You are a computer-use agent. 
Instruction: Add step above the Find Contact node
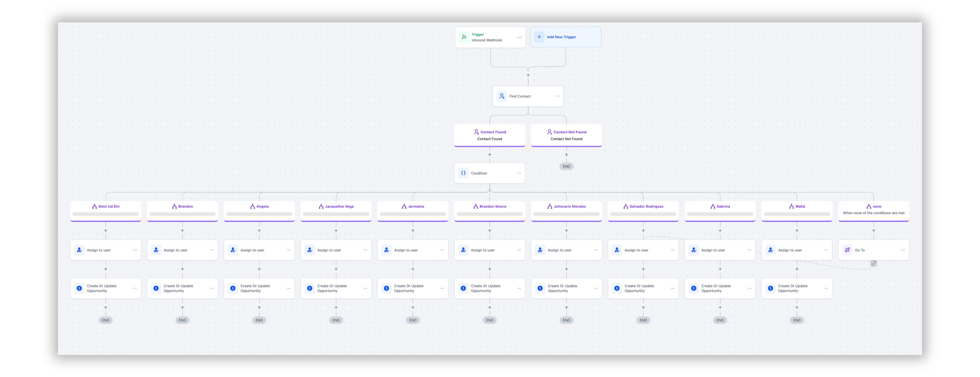click(528, 75)
